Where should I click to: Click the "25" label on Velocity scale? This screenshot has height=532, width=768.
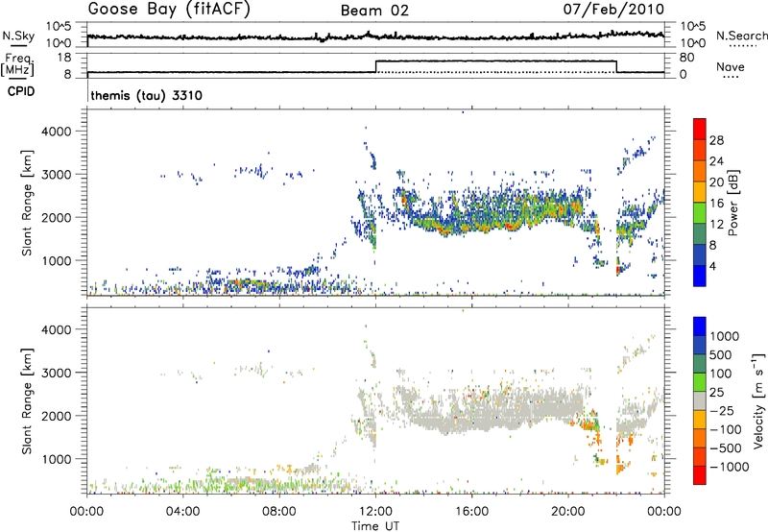pos(716,393)
